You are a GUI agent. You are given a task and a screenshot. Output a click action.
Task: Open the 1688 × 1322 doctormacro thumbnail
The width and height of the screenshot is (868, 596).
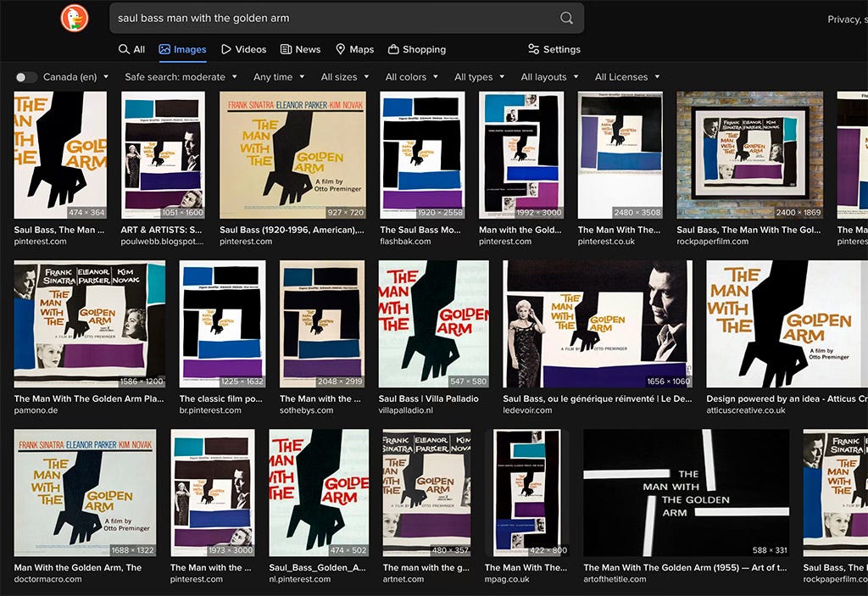[x=86, y=493]
